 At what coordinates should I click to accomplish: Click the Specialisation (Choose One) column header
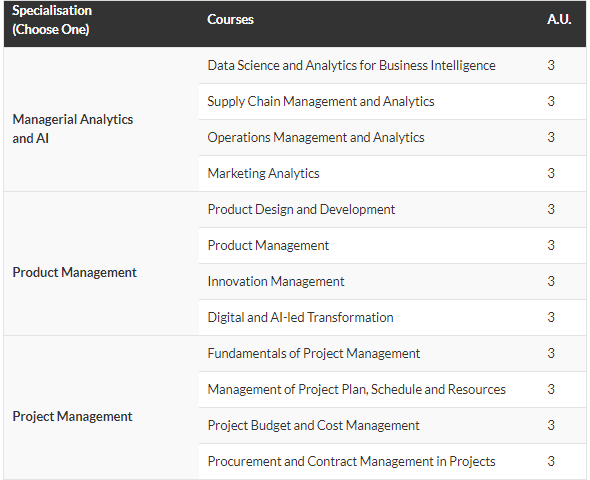52,20
